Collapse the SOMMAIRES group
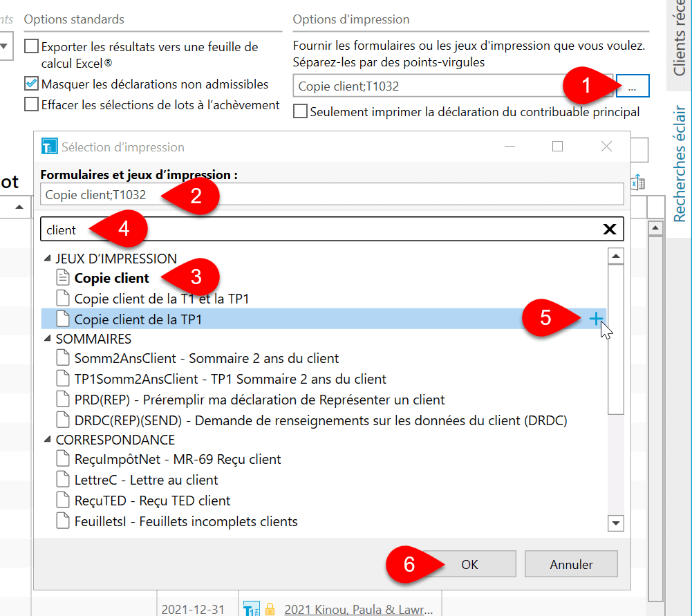This screenshot has height=616, width=692. (47, 339)
